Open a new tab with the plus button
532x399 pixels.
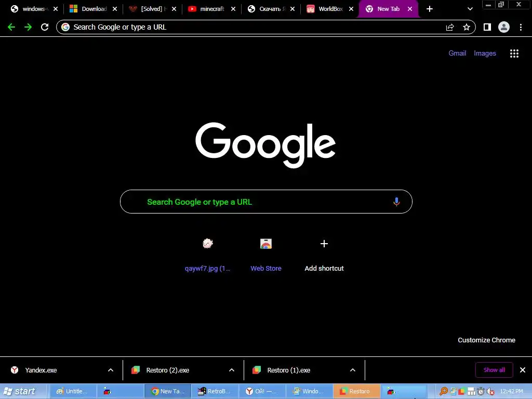430,9
